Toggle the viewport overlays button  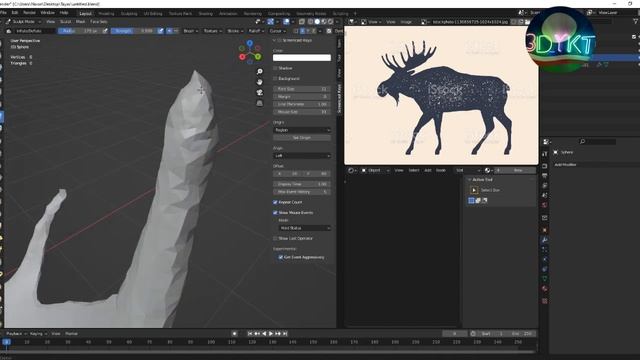coord(286,22)
